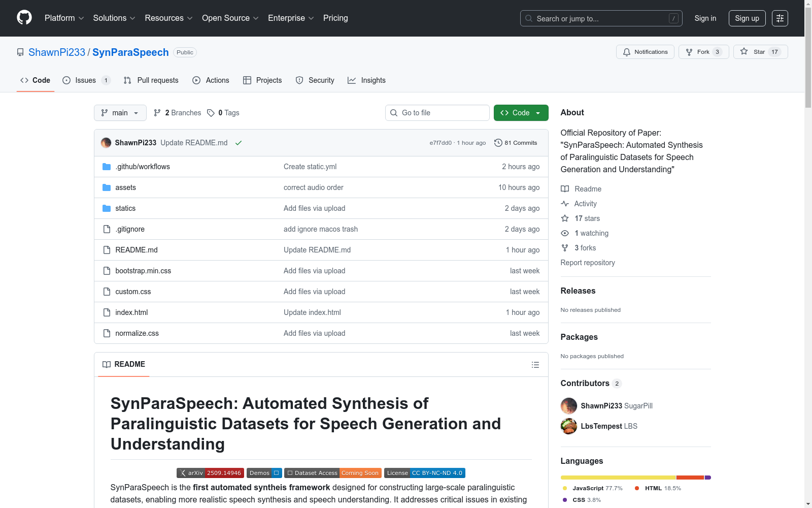The image size is (812, 508).
Task: Click commit message 'correct audio order'
Action: coord(314,187)
